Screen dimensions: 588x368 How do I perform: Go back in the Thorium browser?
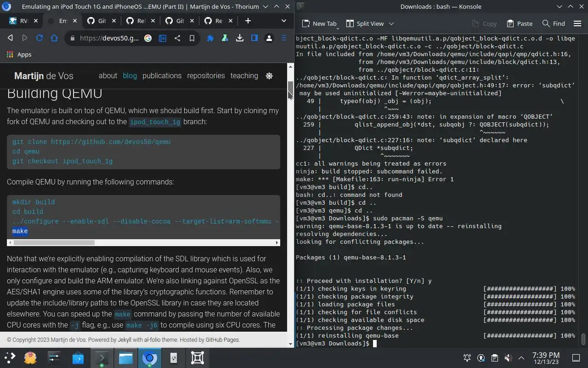tap(10, 38)
